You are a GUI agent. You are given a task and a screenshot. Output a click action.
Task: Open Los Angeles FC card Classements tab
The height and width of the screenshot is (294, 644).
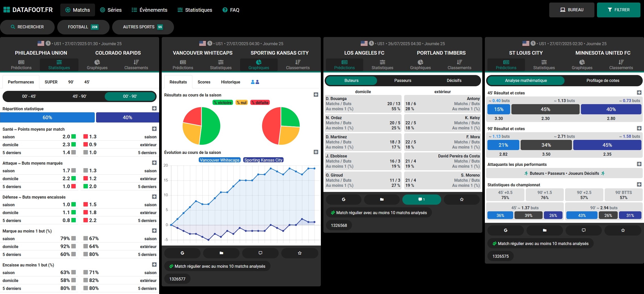coord(459,65)
